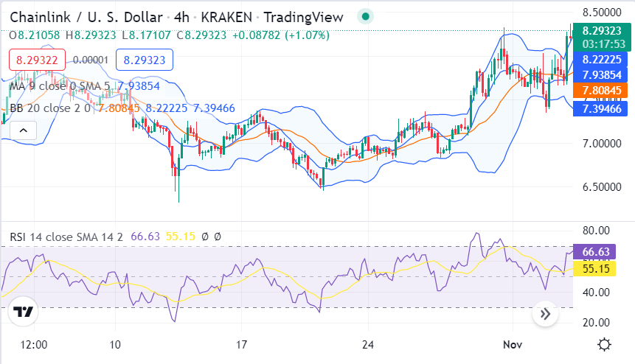
Task: Jump to latest bar arrows button
Action: [x=545, y=314]
